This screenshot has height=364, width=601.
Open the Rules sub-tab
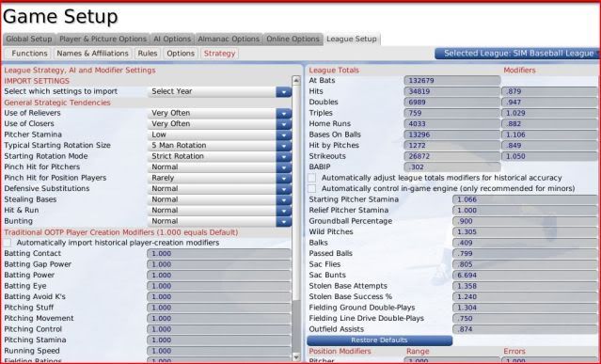click(148, 54)
